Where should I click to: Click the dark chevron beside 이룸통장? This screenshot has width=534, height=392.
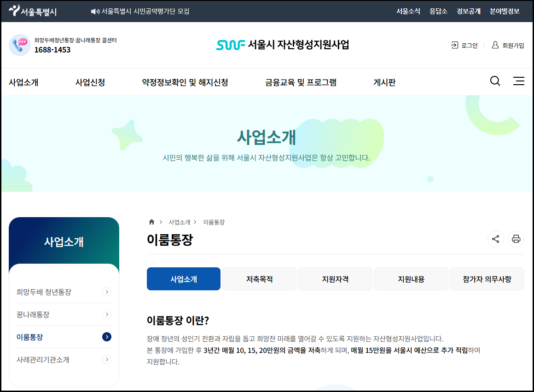pos(107,337)
